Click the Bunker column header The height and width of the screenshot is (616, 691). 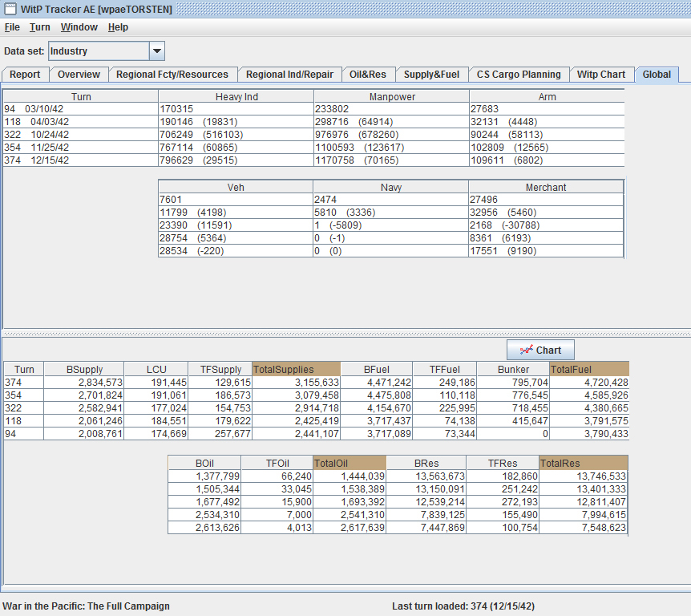click(x=513, y=370)
